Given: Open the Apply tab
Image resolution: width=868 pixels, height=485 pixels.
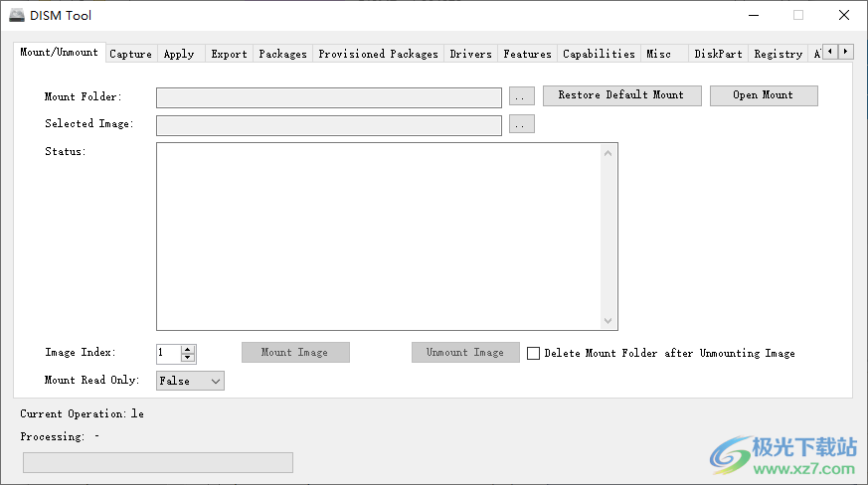Looking at the screenshot, I should (179, 54).
